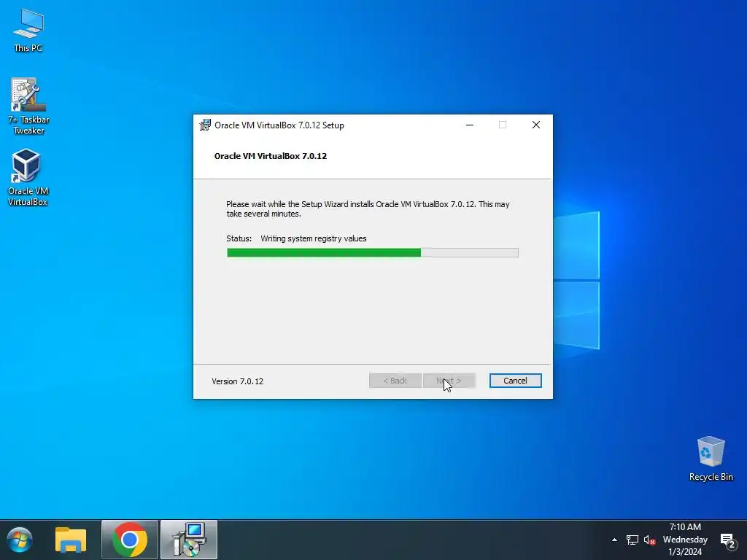Click the VirtualBox installer taskbar button

point(189,540)
